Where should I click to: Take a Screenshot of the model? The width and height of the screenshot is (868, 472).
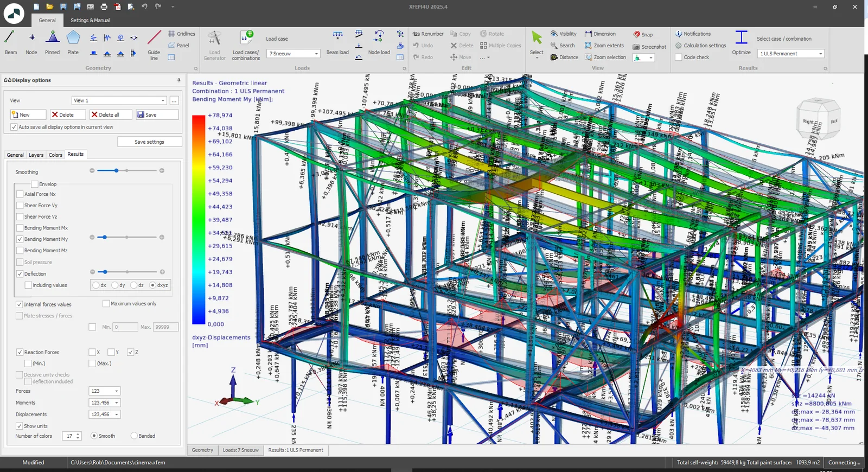(649, 47)
